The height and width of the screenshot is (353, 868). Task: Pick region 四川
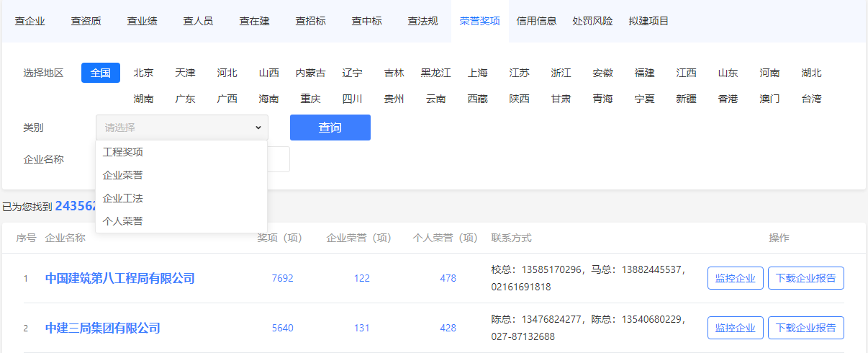click(x=353, y=99)
